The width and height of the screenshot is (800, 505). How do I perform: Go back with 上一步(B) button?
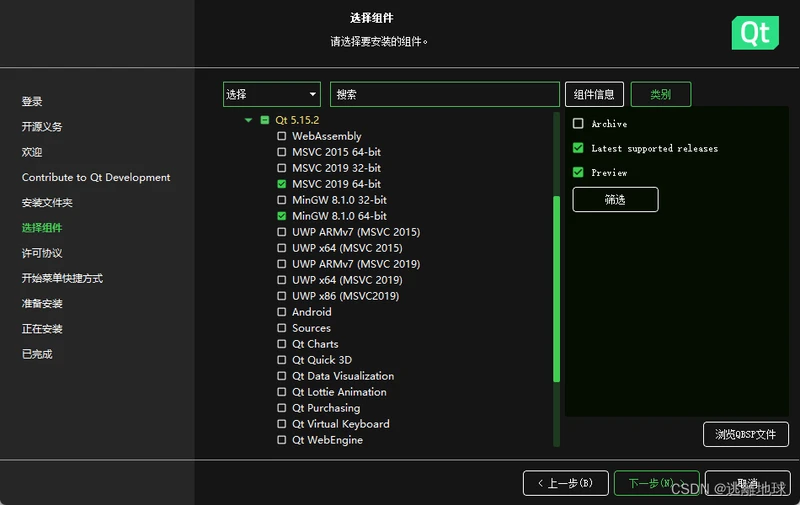click(565, 483)
